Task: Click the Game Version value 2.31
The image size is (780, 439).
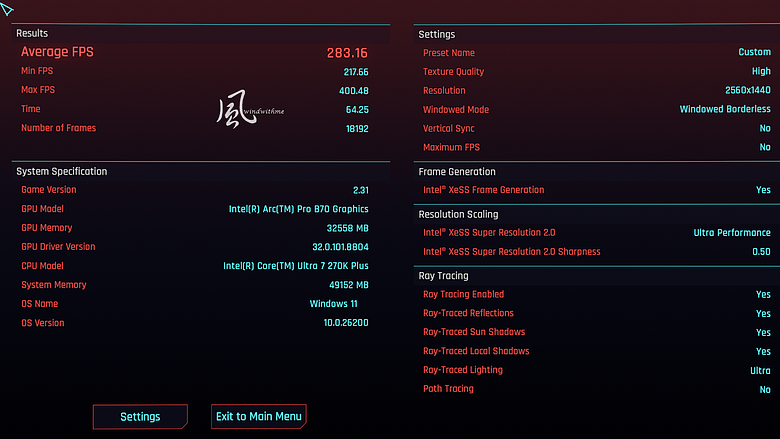Action: [361, 190]
